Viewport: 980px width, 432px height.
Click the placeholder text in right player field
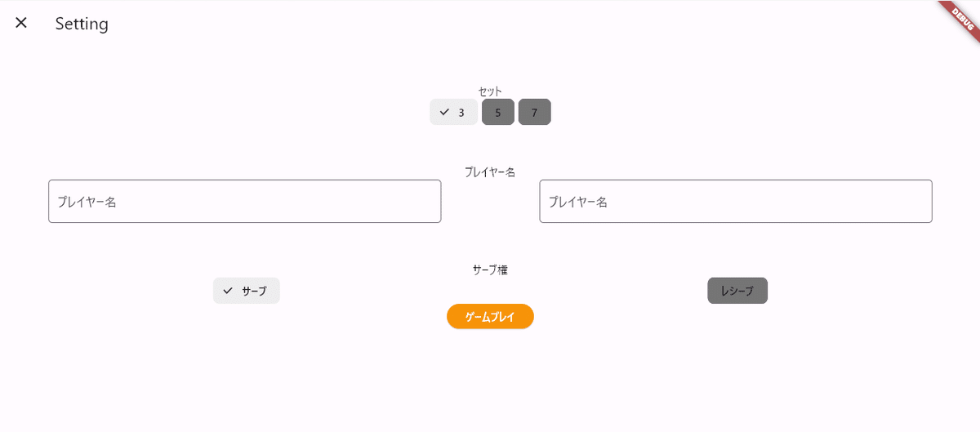577,202
